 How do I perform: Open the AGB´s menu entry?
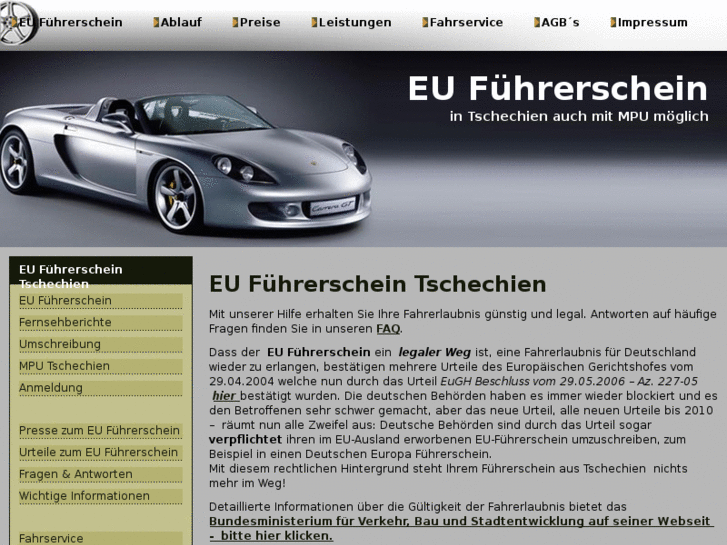tap(561, 22)
